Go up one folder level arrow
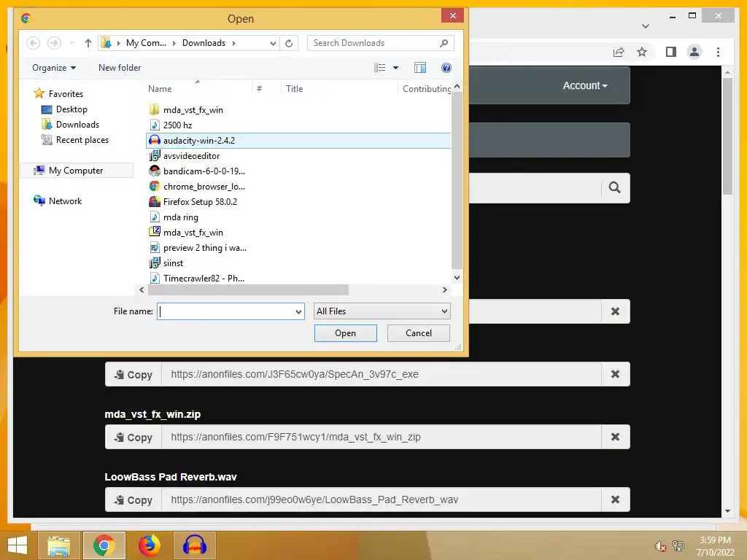The width and height of the screenshot is (747, 560). tap(88, 43)
